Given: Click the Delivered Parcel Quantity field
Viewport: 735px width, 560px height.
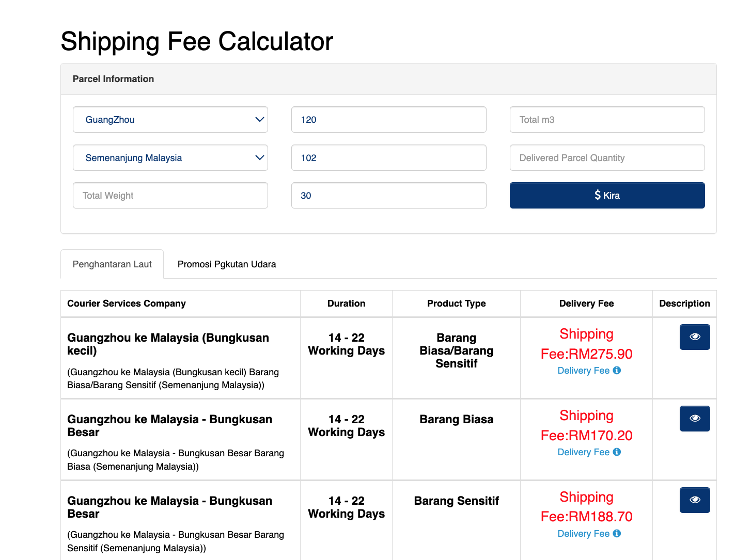Looking at the screenshot, I should [607, 158].
